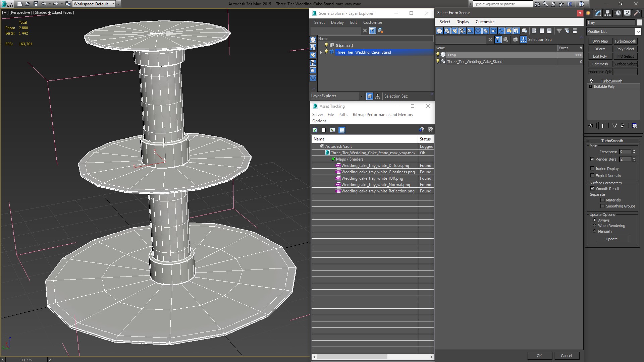Toggle cameras display filter in Select From Scene
The image size is (644, 362).
463,31
